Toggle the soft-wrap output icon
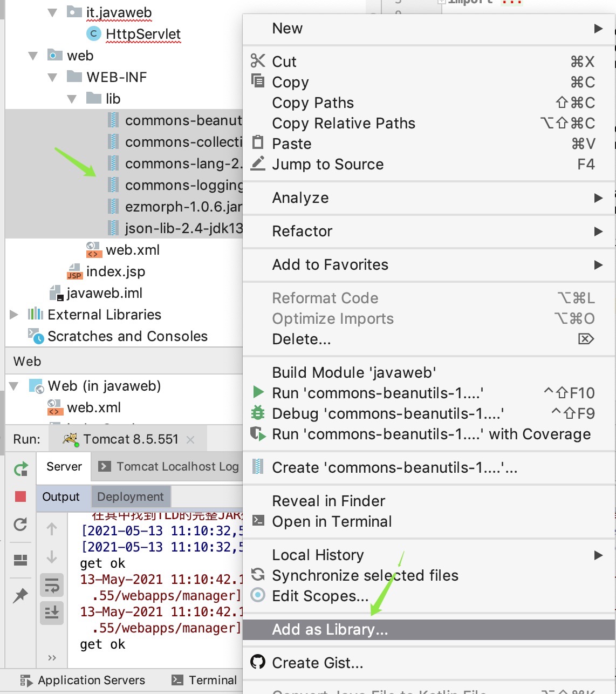Viewport: 616px width, 694px height. (x=52, y=585)
